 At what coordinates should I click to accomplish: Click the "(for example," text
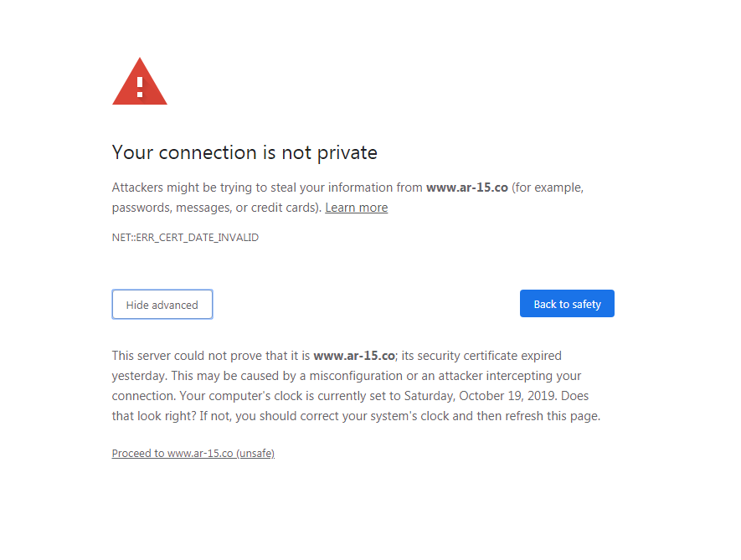pos(548,188)
